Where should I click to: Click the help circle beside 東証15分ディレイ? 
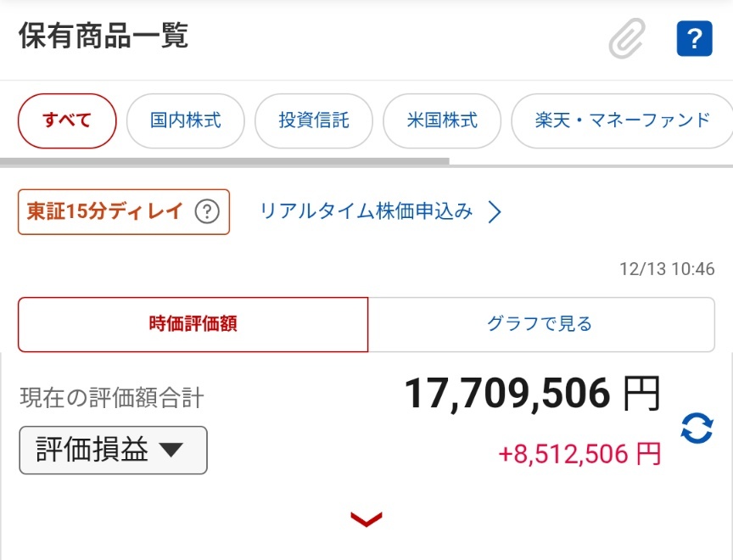tap(207, 211)
